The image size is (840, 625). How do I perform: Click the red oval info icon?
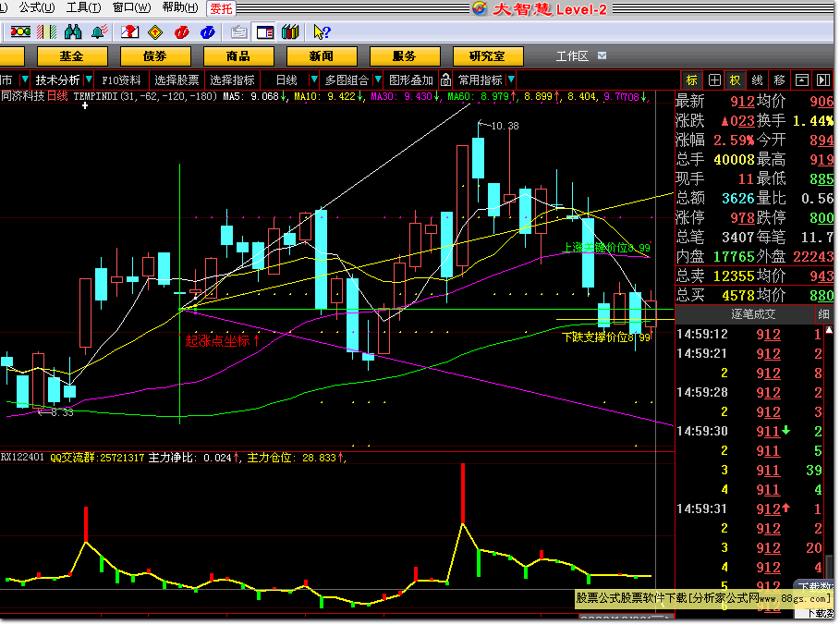click(x=182, y=32)
